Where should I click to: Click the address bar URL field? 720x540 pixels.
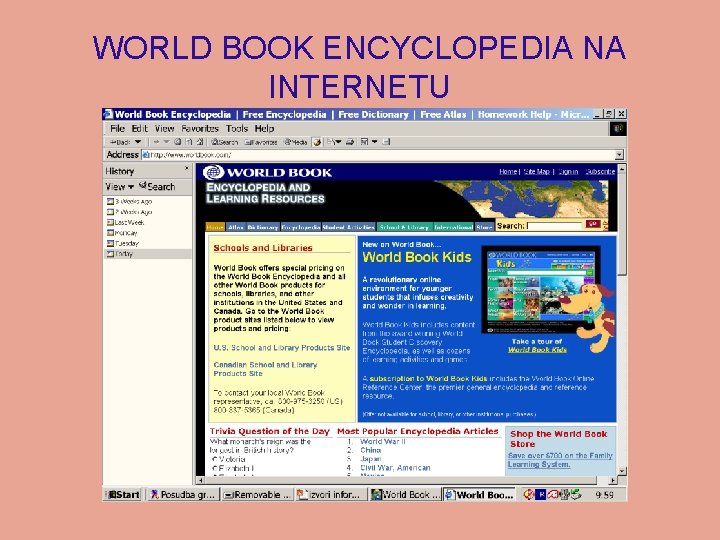(x=378, y=155)
